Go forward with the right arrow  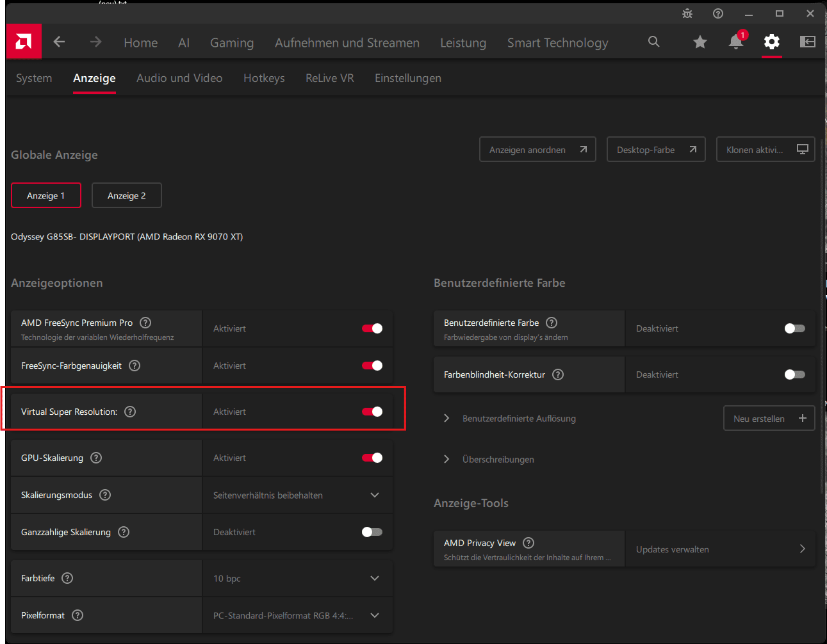click(x=96, y=42)
